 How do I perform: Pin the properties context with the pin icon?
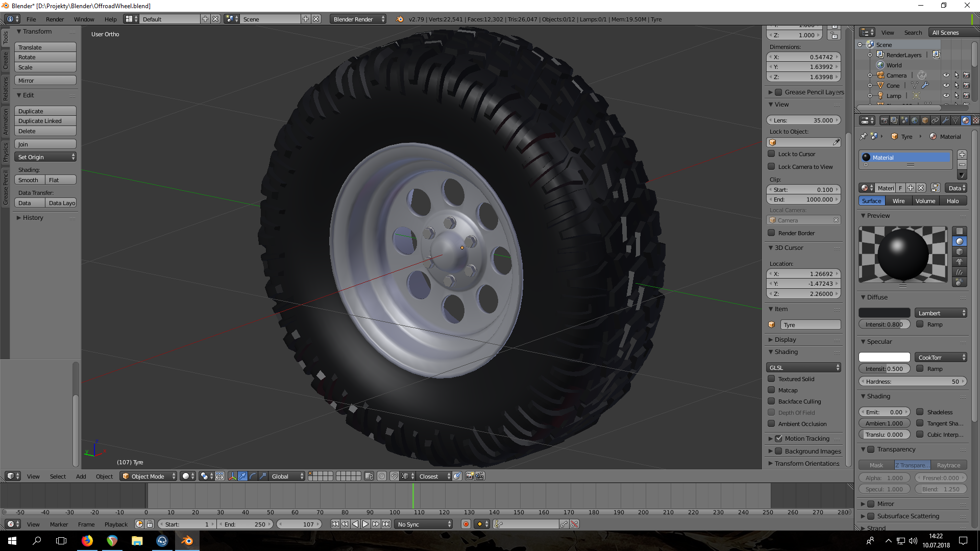[863, 136]
